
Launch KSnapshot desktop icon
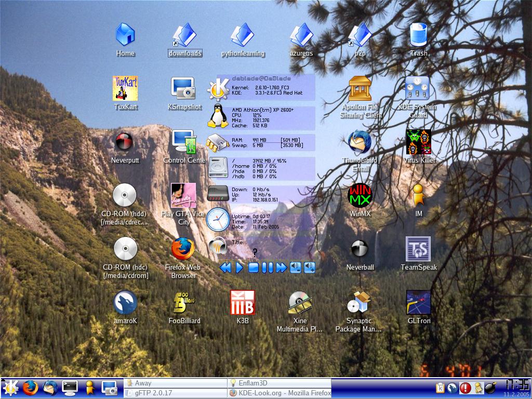point(183,88)
